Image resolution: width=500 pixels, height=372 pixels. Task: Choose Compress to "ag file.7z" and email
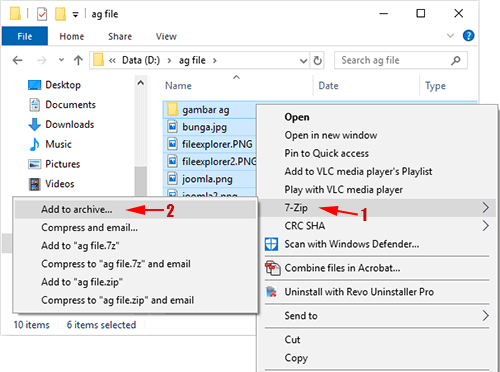[x=135, y=264]
